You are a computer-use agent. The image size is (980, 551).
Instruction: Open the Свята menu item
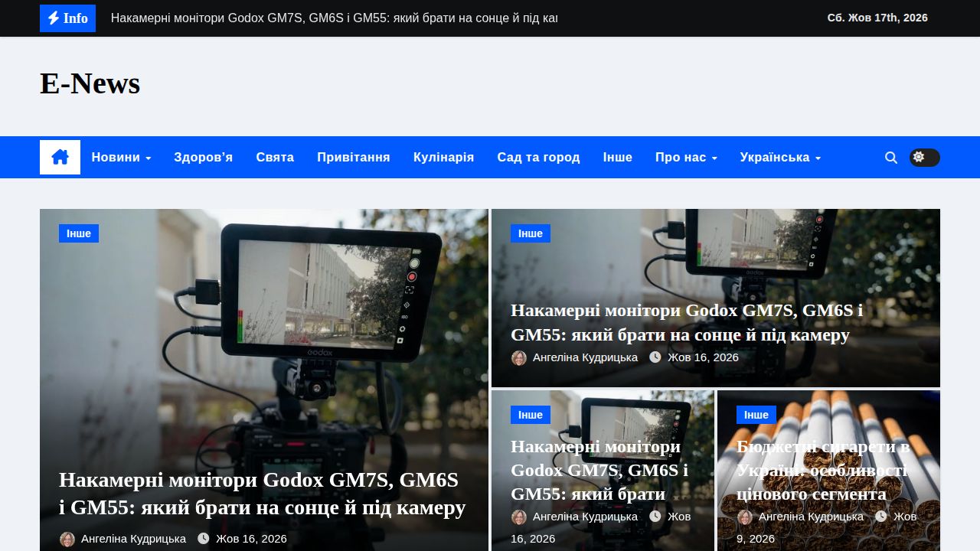point(275,158)
